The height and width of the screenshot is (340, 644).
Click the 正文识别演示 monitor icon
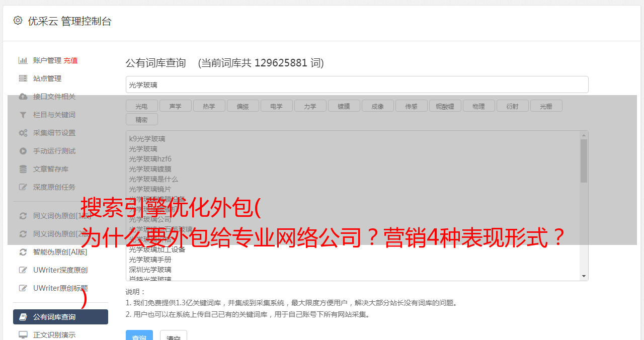point(23,335)
